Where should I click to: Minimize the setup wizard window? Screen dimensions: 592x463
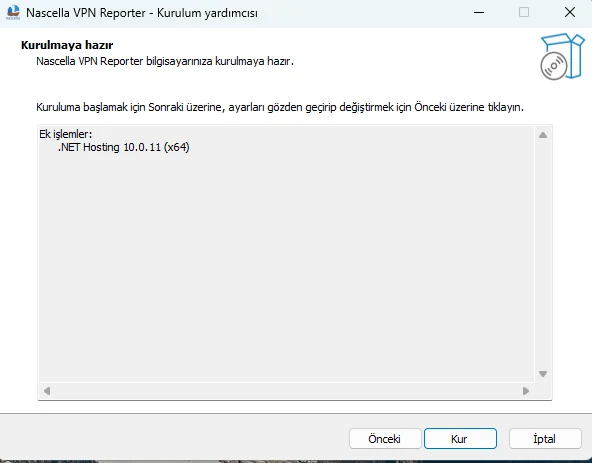(479, 12)
